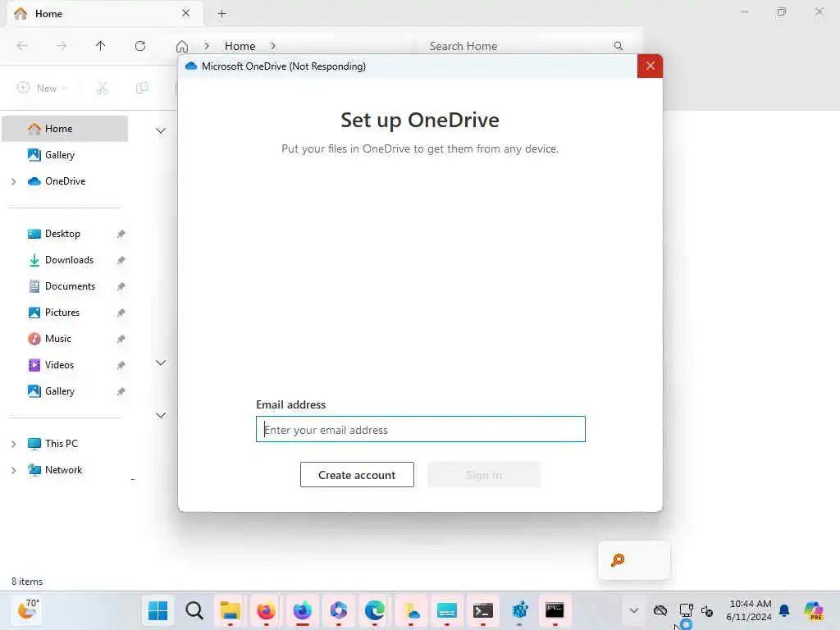Open the pinned Downloads folder
The height and width of the screenshot is (630, 840).
(69, 260)
